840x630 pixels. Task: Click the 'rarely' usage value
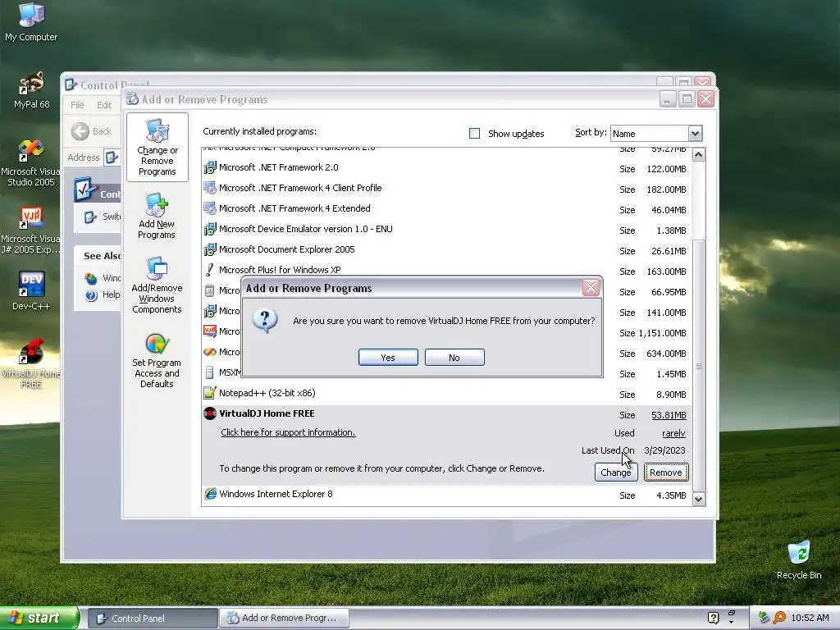673,433
